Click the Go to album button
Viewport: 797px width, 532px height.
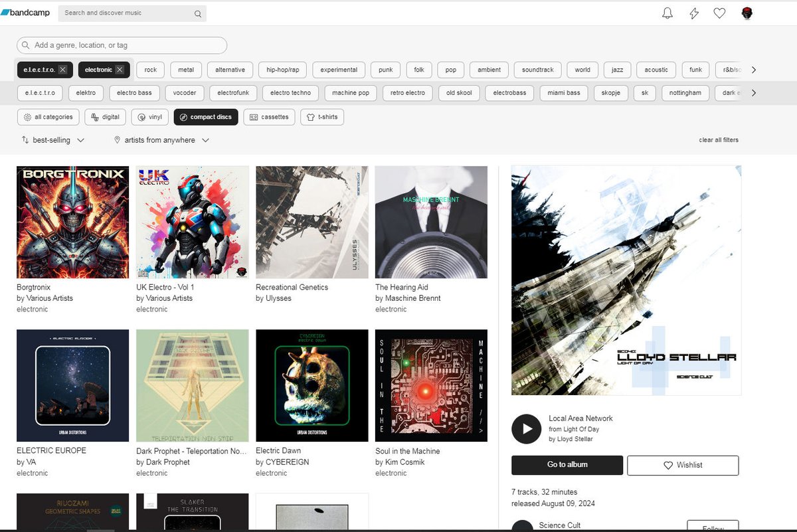click(x=567, y=465)
